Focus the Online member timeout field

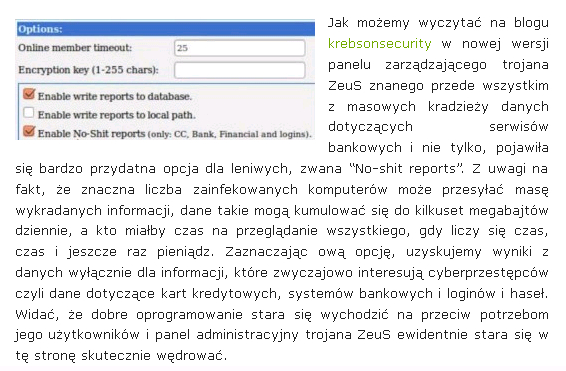(x=240, y=48)
